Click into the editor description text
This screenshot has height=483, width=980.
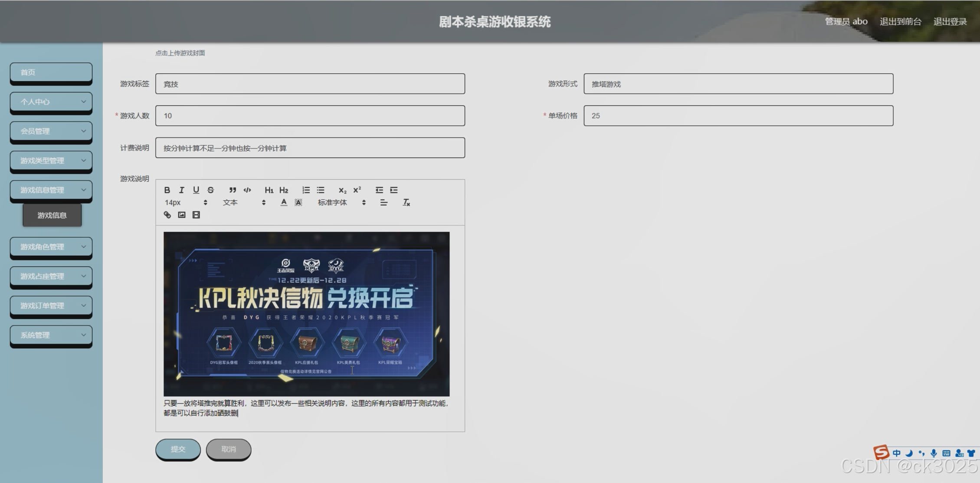306,408
